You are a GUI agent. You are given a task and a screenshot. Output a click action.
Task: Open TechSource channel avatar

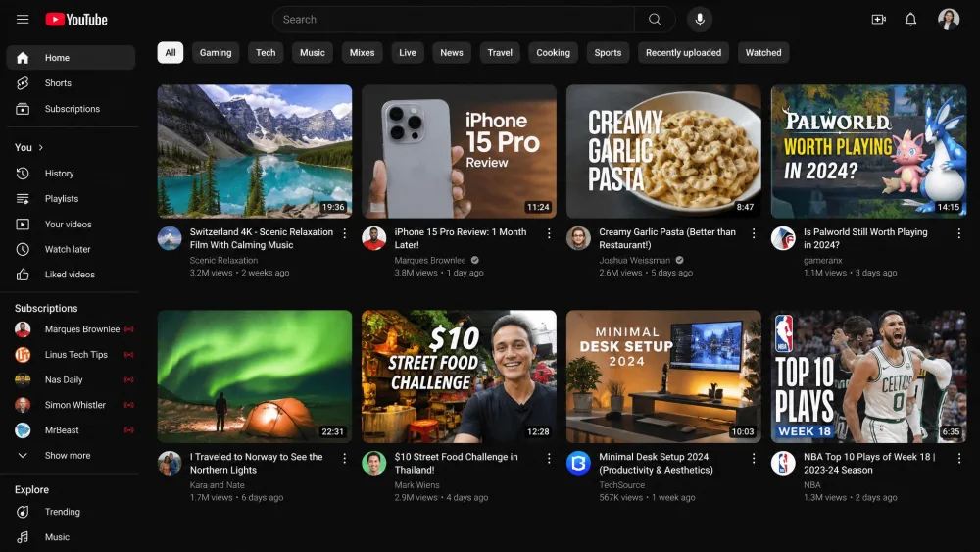tap(578, 463)
